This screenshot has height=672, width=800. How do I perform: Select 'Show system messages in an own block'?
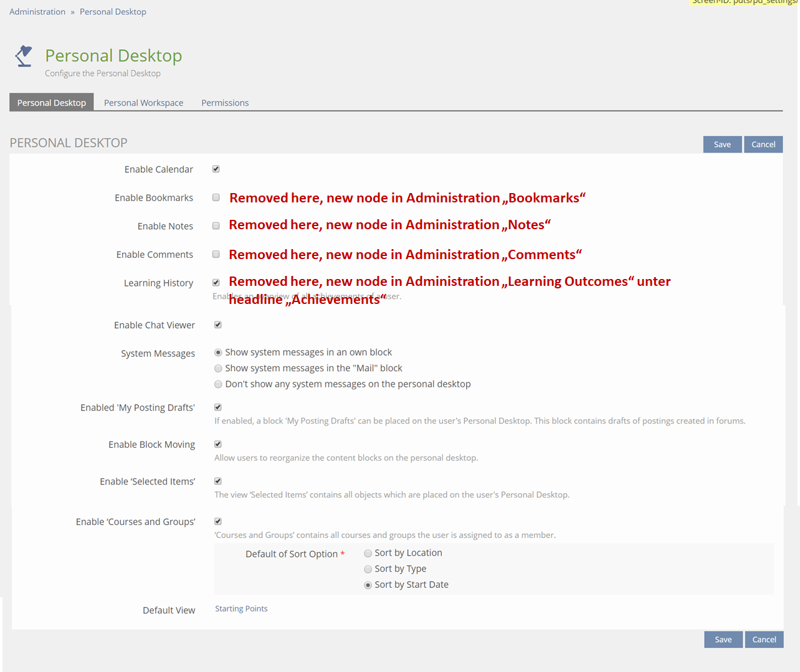pos(218,353)
